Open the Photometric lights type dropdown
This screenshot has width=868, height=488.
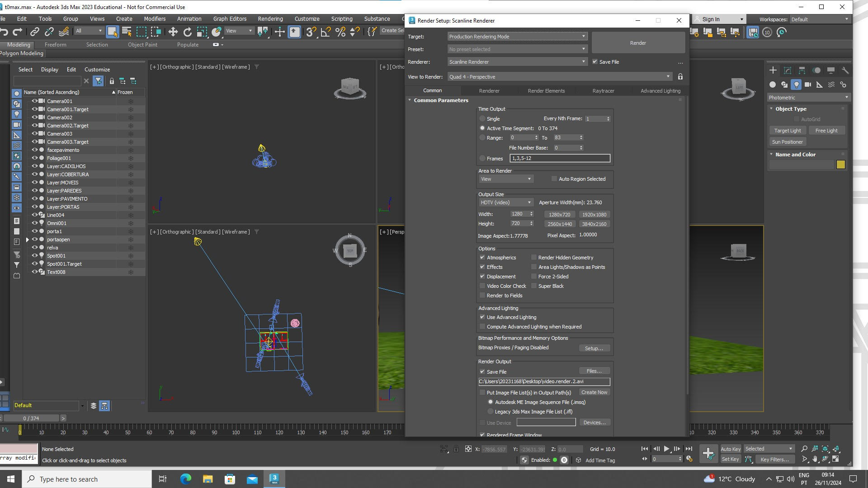tap(808, 98)
